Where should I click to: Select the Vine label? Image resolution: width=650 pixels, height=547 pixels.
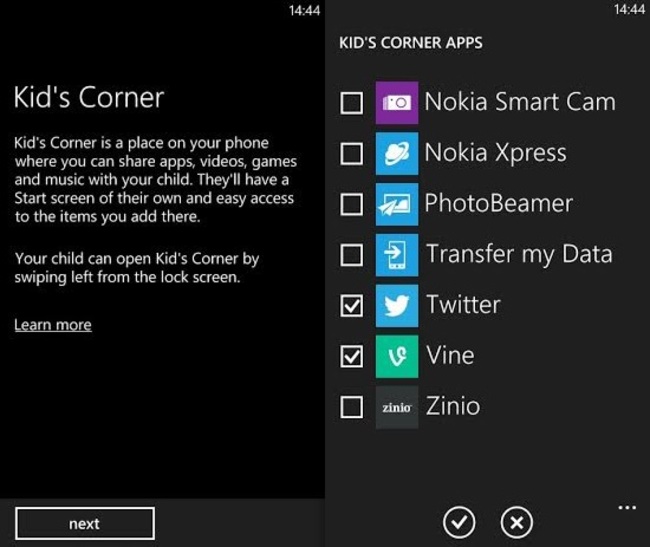[450, 356]
